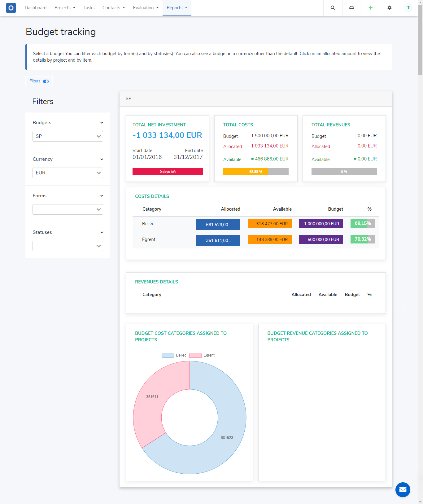
Task: Click the empty Forms select field
Action: coord(68,209)
